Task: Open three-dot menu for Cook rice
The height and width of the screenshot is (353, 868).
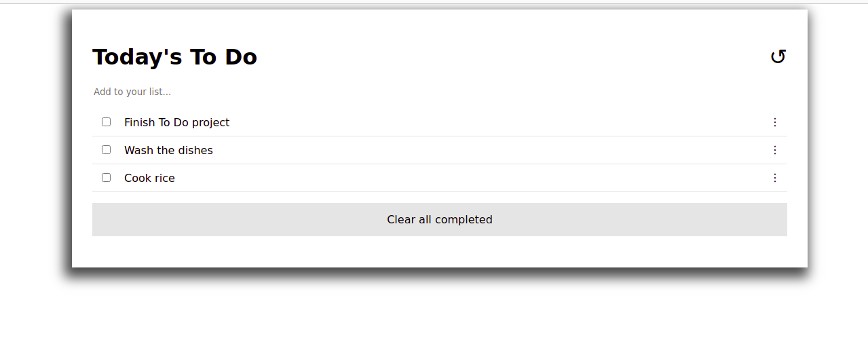Action: [775, 178]
